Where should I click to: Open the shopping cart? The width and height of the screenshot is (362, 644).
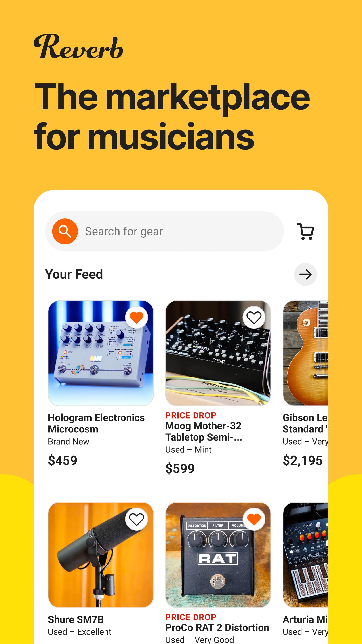point(305,231)
